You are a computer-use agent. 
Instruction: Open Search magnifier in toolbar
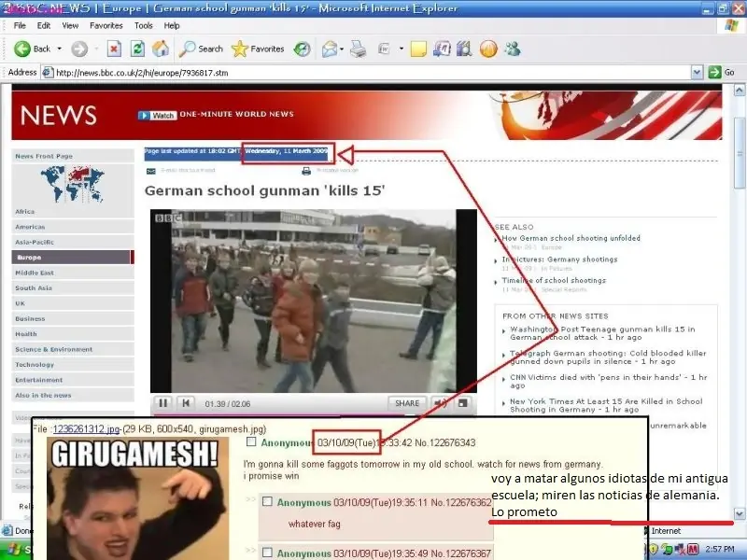pyautogui.click(x=187, y=49)
